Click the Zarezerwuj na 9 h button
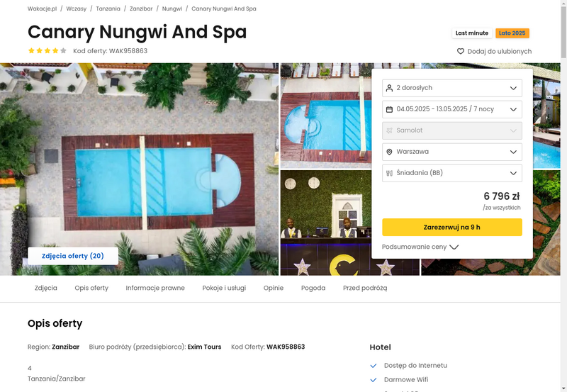 452,227
